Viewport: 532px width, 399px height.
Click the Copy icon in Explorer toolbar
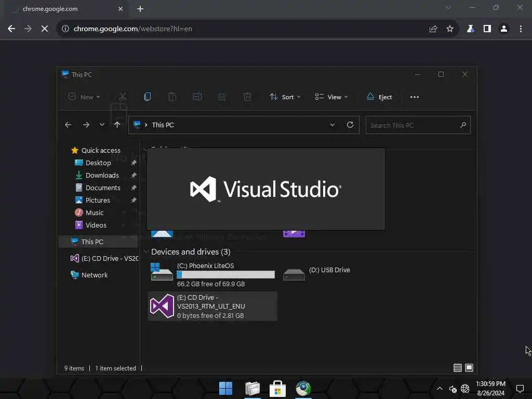click(x=148, y=97)
